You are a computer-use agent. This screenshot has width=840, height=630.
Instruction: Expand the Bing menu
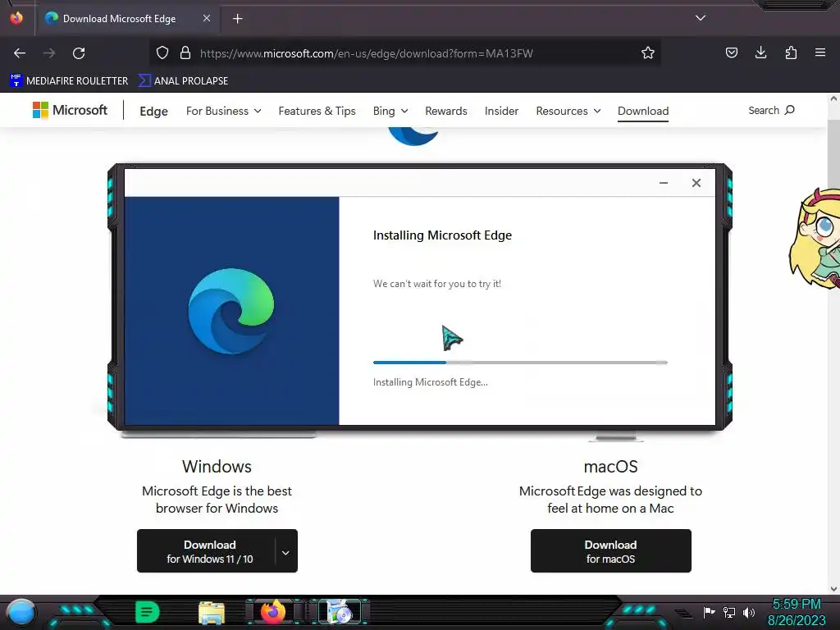[390, 111]
